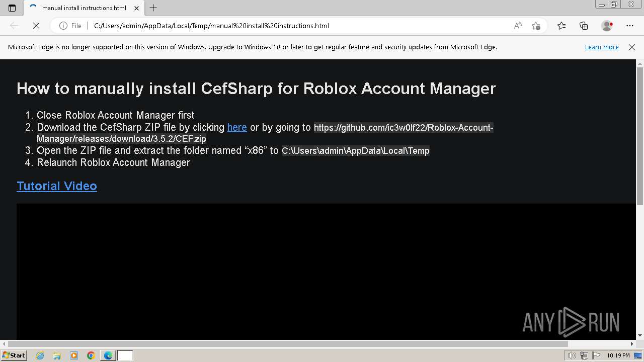Switch to Microsoft Edge taskbar button

tap(108, 355)
